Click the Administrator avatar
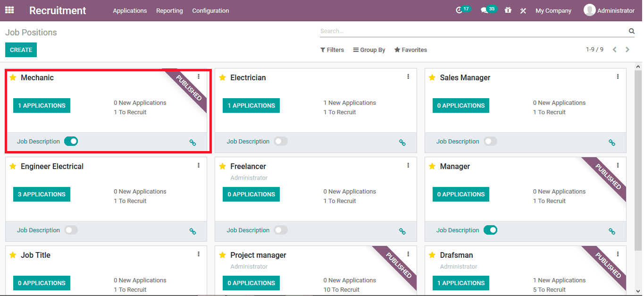 point(589,10)
